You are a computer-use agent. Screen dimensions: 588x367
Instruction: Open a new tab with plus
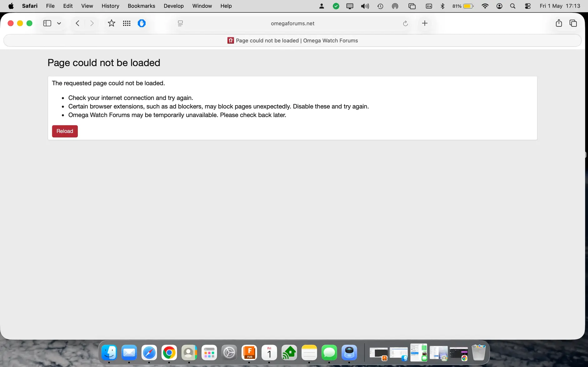[425, 23]
